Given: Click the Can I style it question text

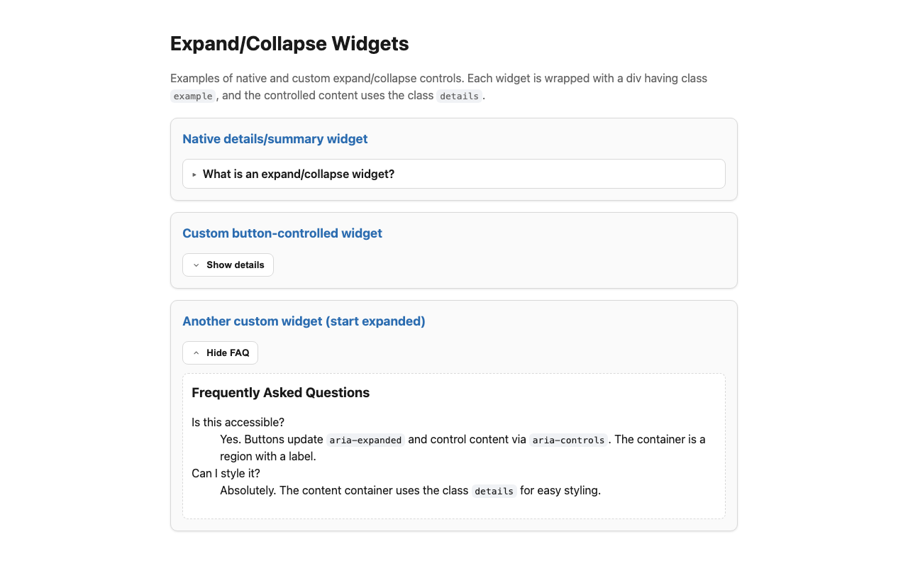Looking at the screenshot, I should click(x=226, y=473).
